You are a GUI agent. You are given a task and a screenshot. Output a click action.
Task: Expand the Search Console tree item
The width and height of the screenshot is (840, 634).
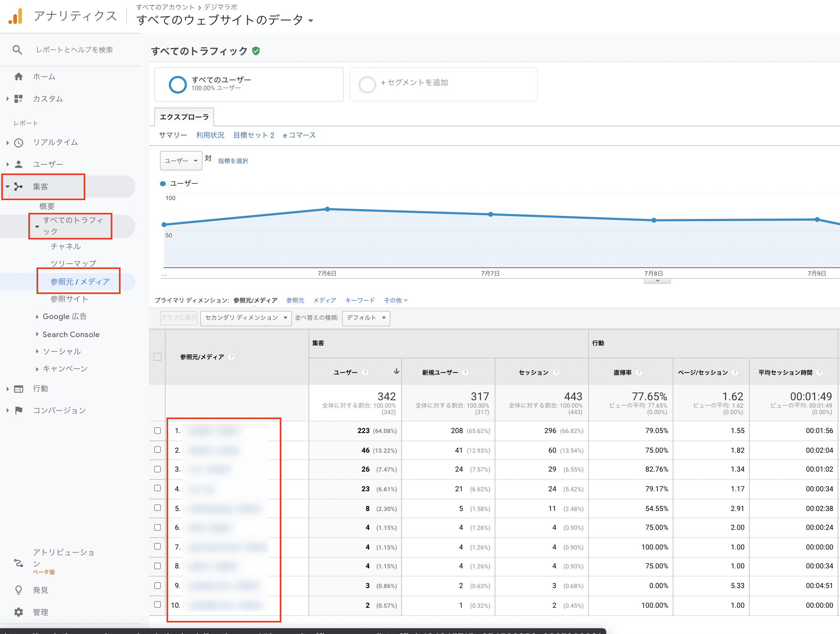click(71, 334)
